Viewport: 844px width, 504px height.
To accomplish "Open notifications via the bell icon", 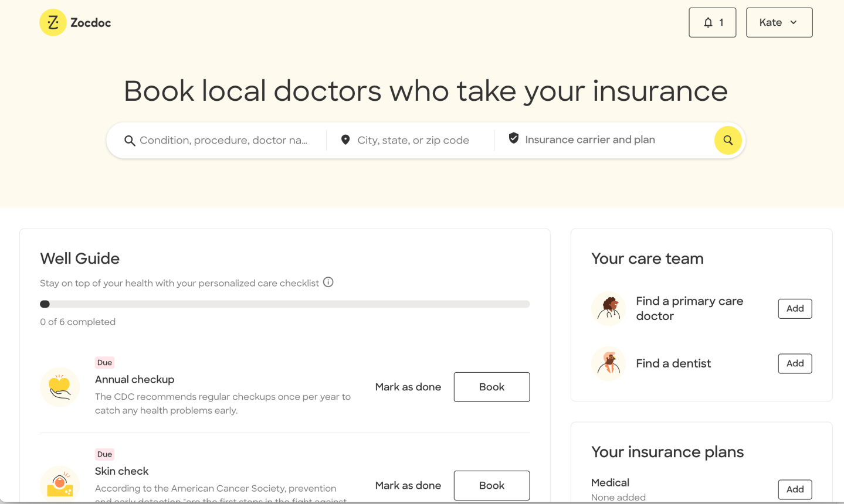I will pyautogui.click(x=709, y=22).
